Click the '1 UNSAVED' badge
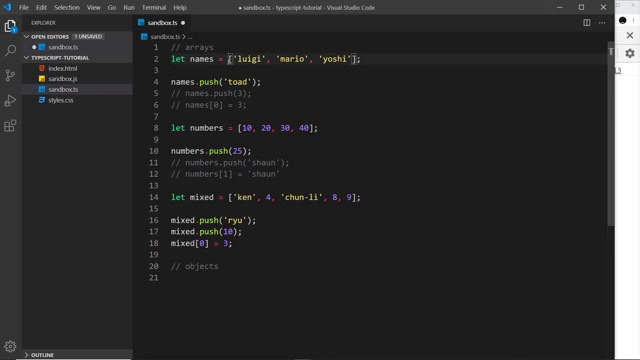Screen dimensions: 640x360 click(x=88, y=37)
